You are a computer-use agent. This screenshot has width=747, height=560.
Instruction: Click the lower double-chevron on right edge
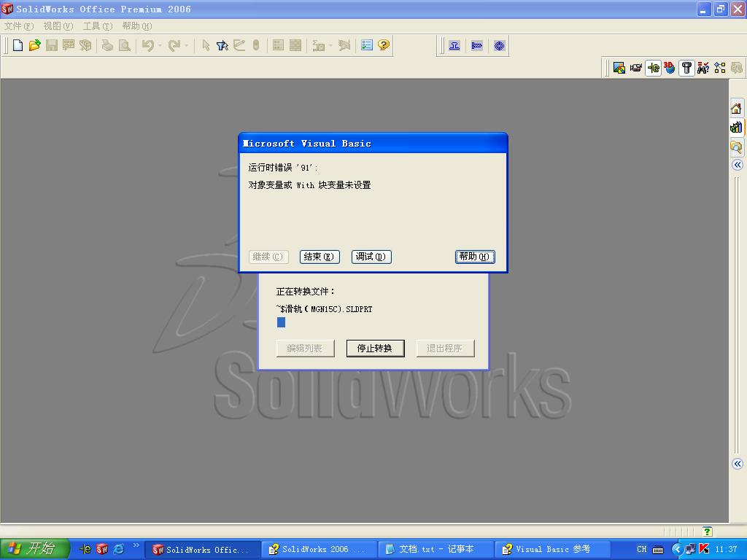tap(738, 464)
